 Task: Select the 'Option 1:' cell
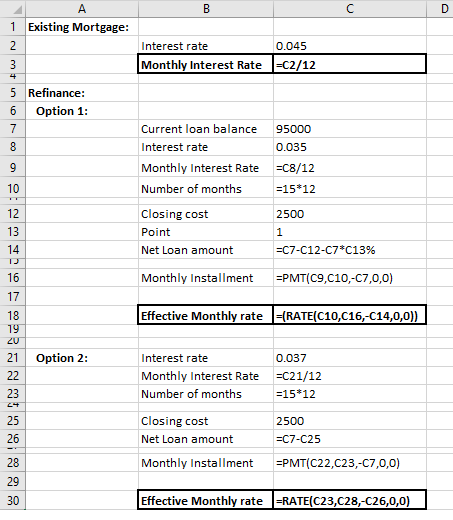[82, 111]
